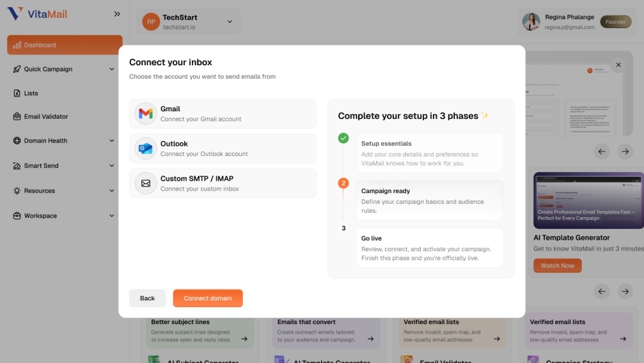This screenshot has height=363, width=644.
Task: Click the regina.p@gmail.com email text
Action: pos(569,27)
